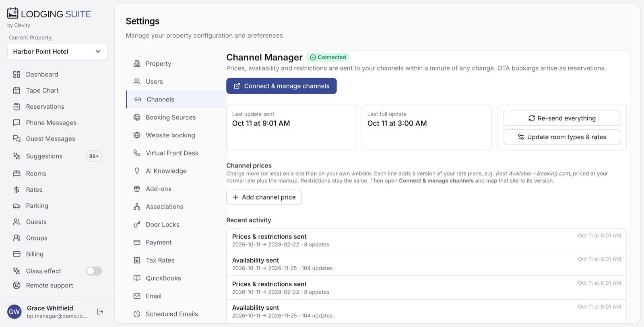Viewport: 644px width, 327px height.
Task: Click the Tape Chart calendar icon
Action: pos(17,91)
